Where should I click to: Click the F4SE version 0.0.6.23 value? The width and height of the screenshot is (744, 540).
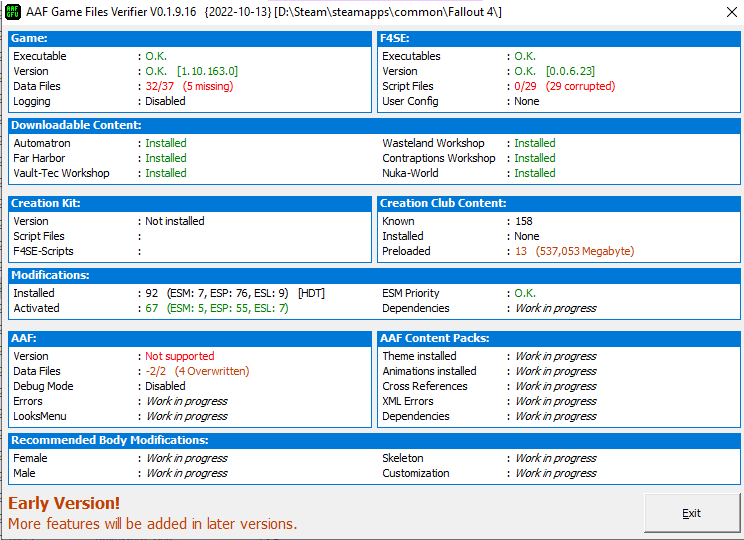[572, 72]
